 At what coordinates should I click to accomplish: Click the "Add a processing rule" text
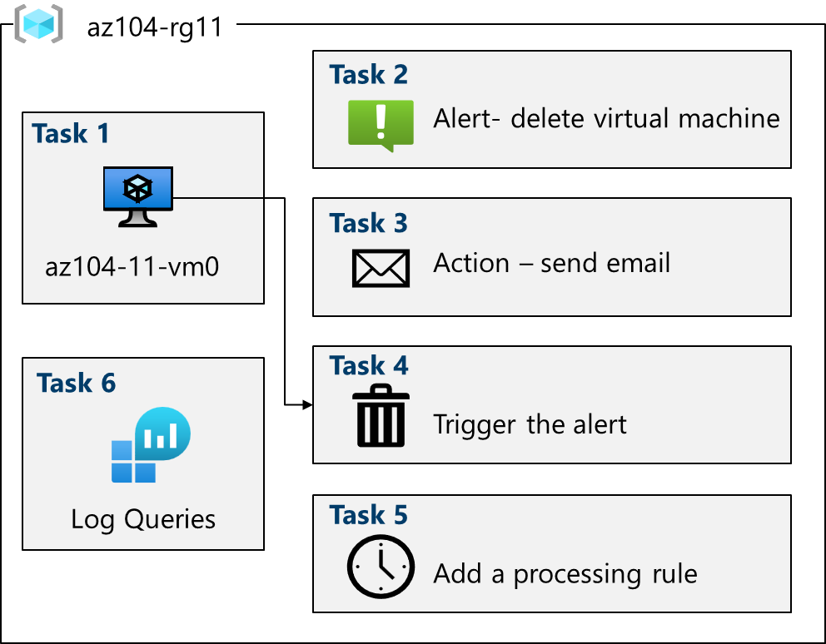tap(565, 574)
